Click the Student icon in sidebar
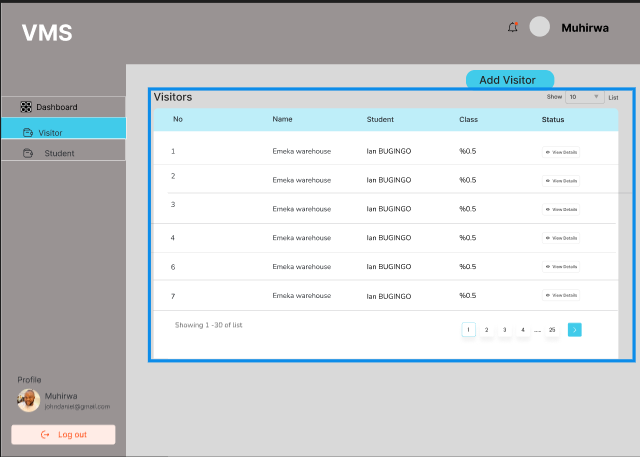Screen dimensions: 640x457 [28, 153]
